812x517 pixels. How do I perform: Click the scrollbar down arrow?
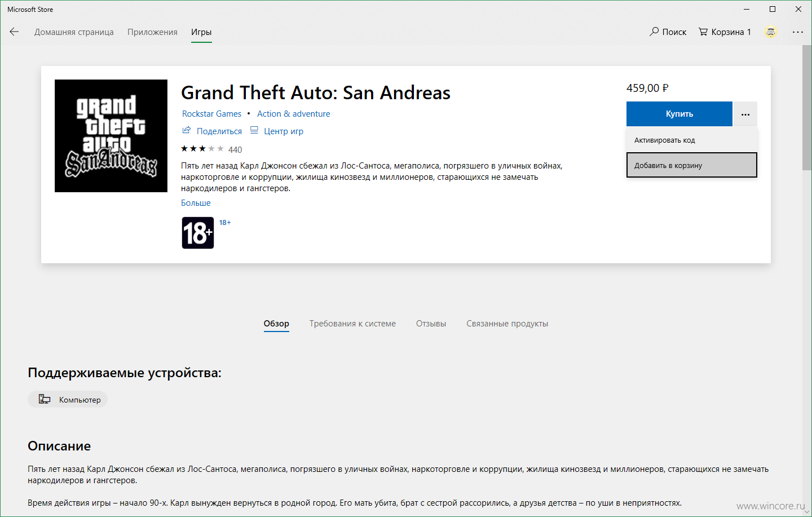(x=807, y=512)
